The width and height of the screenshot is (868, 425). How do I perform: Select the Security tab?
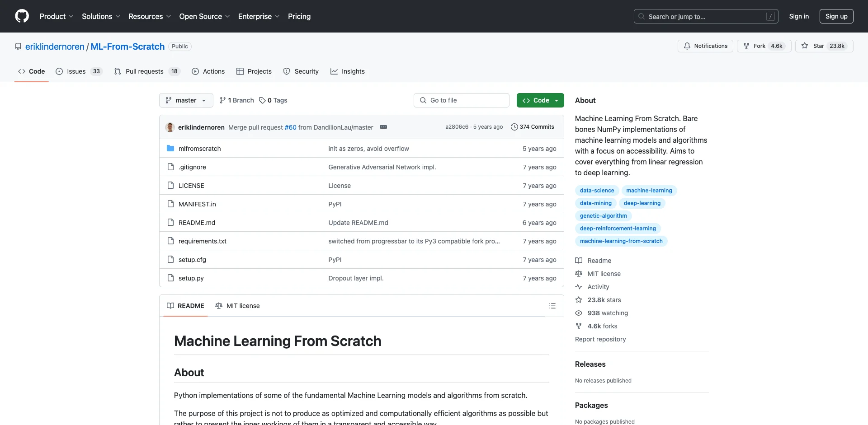pyautogui.click(x=301, y=71)
